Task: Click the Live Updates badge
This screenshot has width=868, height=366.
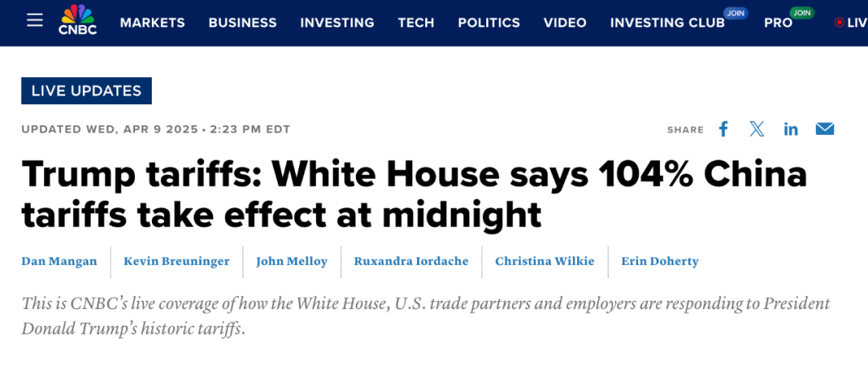Action: pyautogui.click(x=86, y=91)
